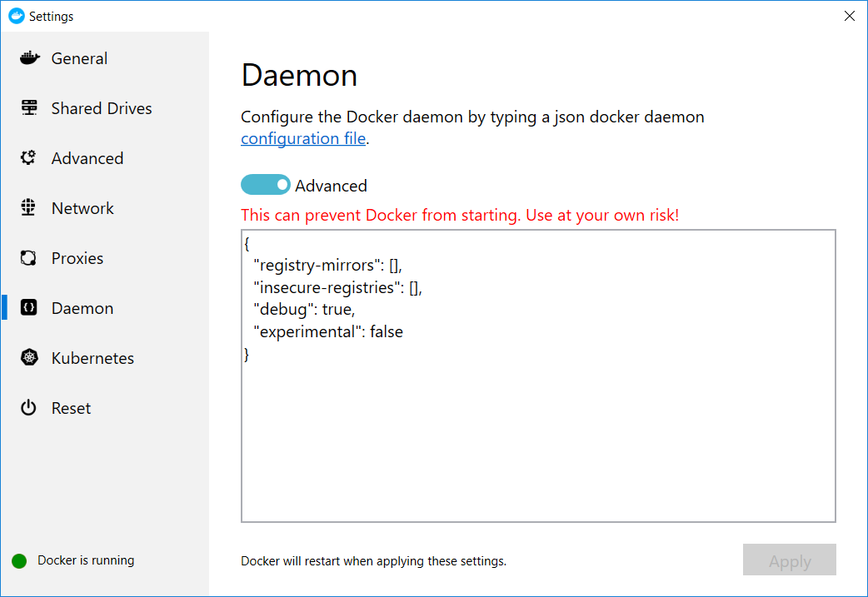Viewport: 868px width, 597px height.
Task: Switch to the Kubernetes settings tab
Action: (92, 357)
